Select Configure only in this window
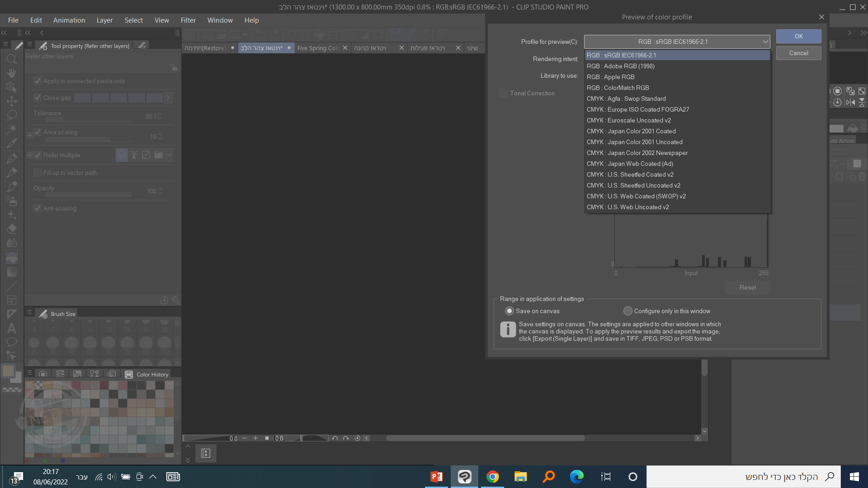Screen dimensions: 868x488 click(x=627, y=311)
